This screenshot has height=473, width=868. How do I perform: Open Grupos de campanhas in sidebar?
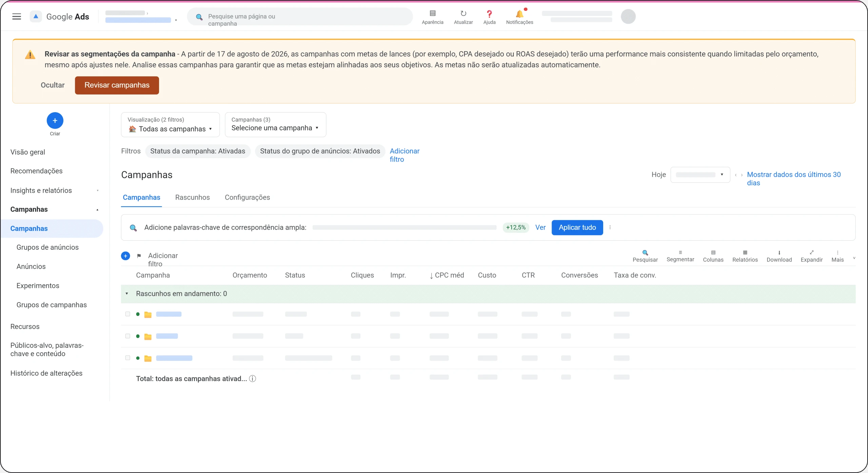(x=52, y=305)
